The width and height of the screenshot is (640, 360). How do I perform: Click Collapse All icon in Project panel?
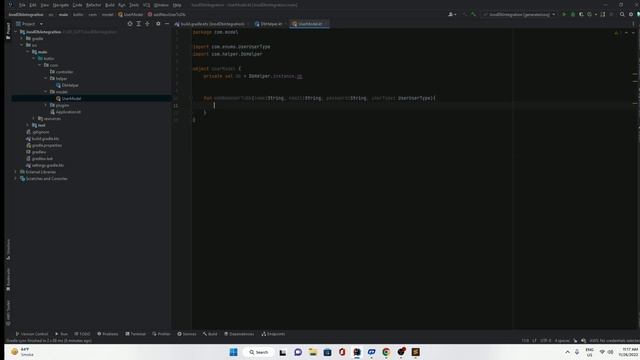147,24
